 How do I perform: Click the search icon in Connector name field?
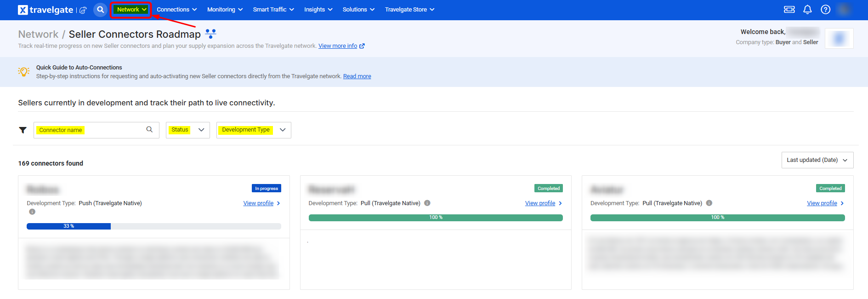coord(149,130)
